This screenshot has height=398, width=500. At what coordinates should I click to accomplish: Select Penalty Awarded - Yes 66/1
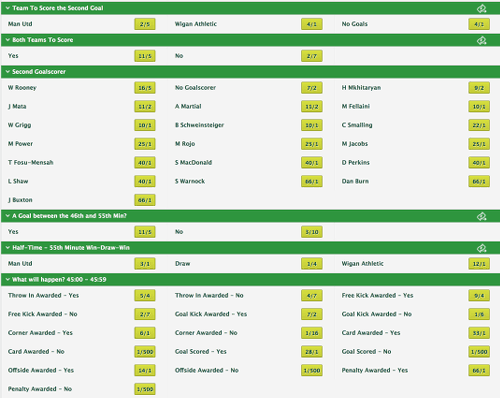click(479, 370)
